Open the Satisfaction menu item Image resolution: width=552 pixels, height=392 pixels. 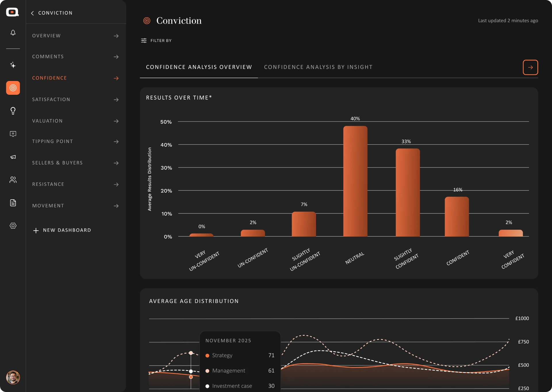[x=76, y=100]
